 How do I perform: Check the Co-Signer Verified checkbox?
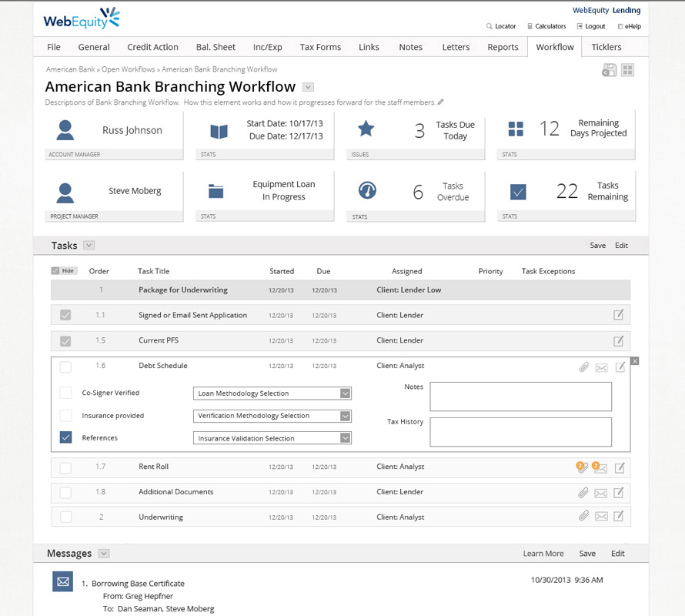(x=66, y=393)
